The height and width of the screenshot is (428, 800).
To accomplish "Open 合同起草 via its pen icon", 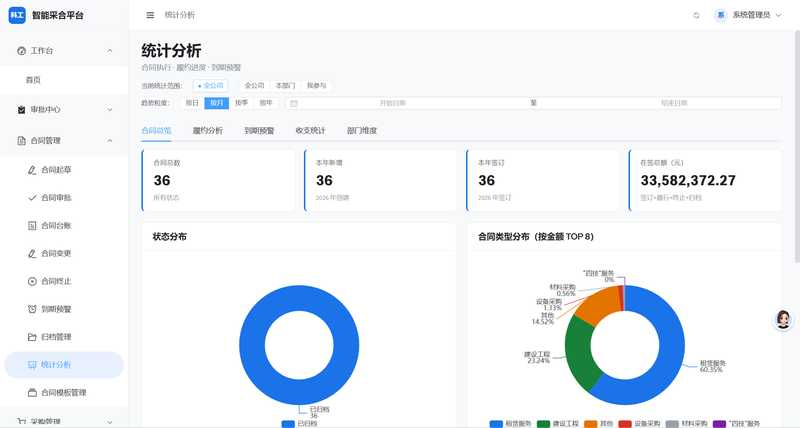I will click(x=32, y=170).
